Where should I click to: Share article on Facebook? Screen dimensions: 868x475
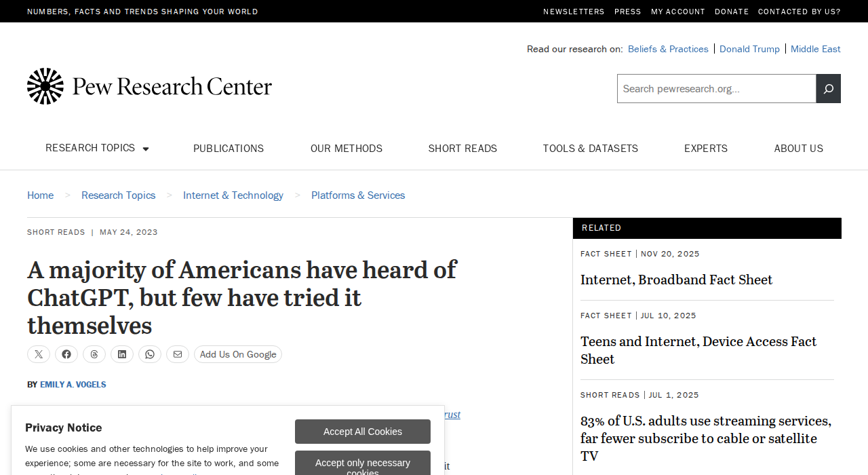66,354
